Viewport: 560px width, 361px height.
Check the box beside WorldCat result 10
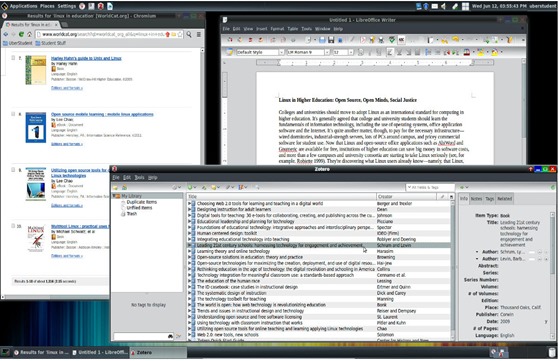[x=13, y=226]
